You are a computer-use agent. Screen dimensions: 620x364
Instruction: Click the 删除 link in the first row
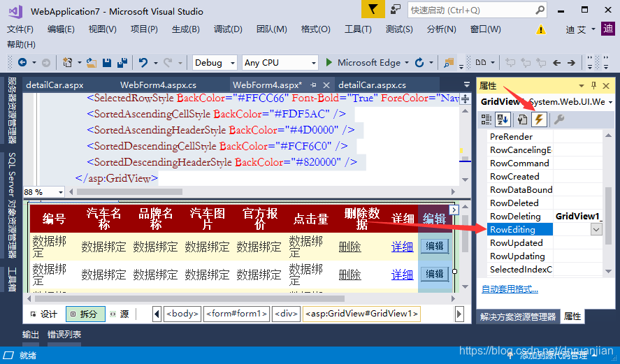pyautogui.click(x=350, y=247)
